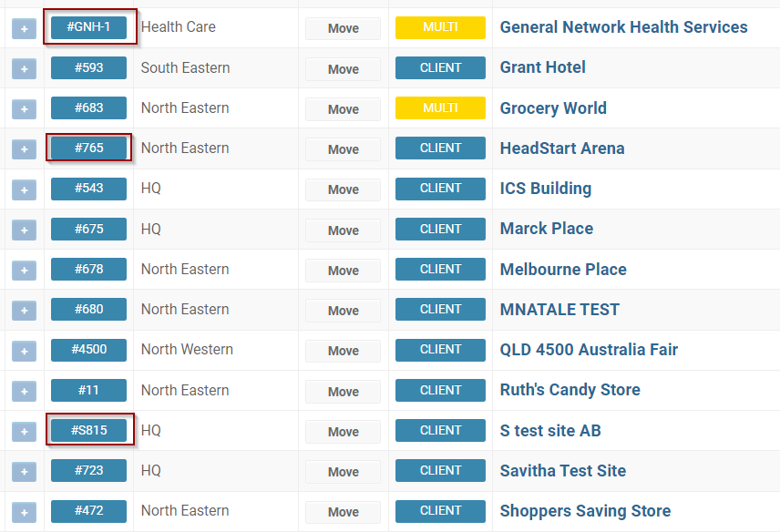The width and height of the screenshot is (780, 532).
Task: Open site code #675
Action: (88, 230)
